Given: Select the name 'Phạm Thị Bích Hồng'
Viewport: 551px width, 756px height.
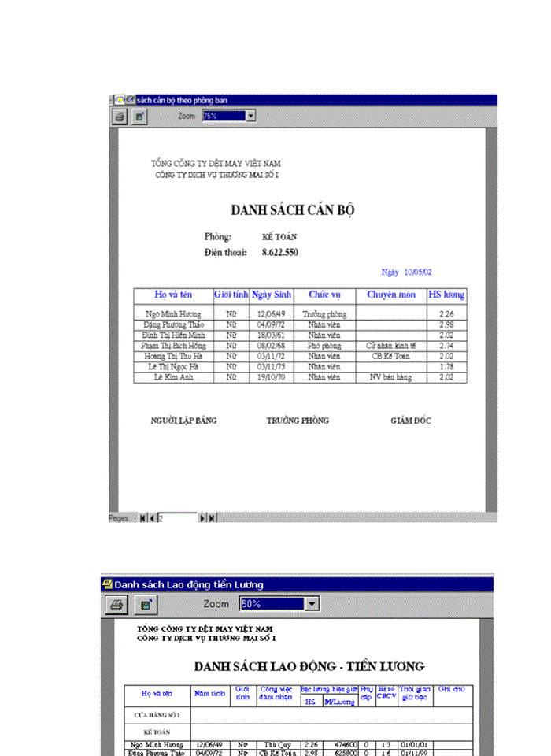Looking at the screenshot, I should [x=173, y=346].
